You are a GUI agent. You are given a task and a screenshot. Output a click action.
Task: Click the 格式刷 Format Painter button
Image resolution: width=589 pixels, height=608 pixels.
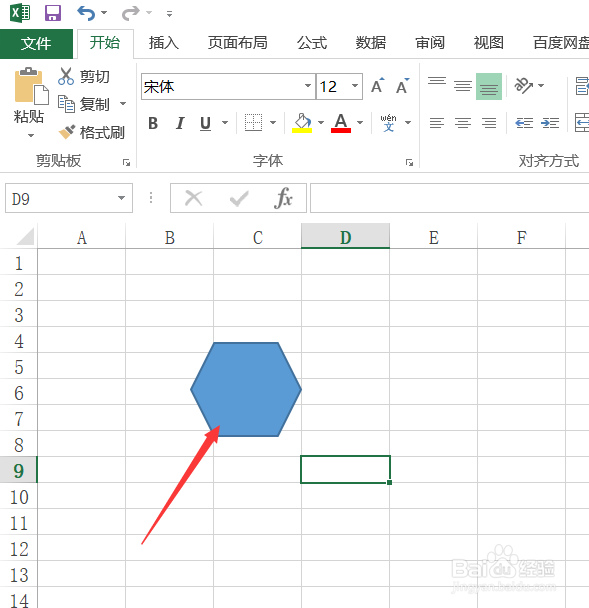coord(92,133)
